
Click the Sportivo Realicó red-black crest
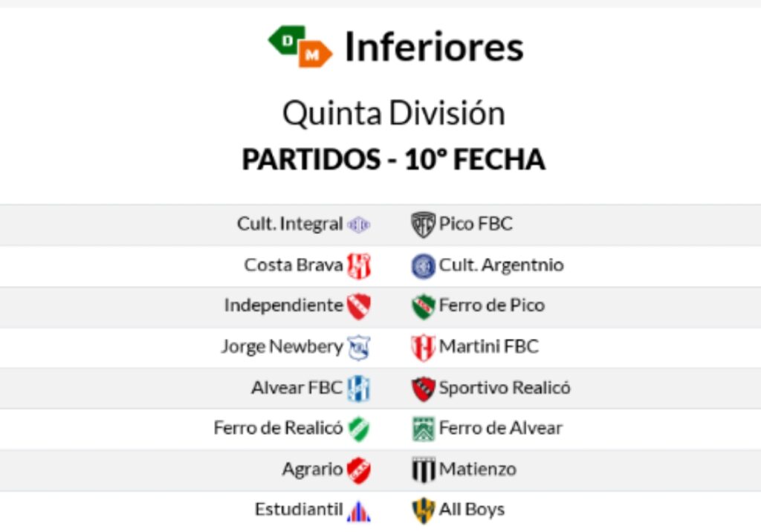click(x=423, y=389)
